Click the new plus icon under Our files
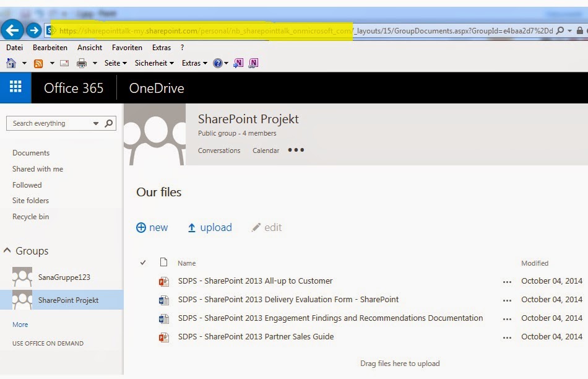Viewport: 588px width, 379px height. [142, 227]
